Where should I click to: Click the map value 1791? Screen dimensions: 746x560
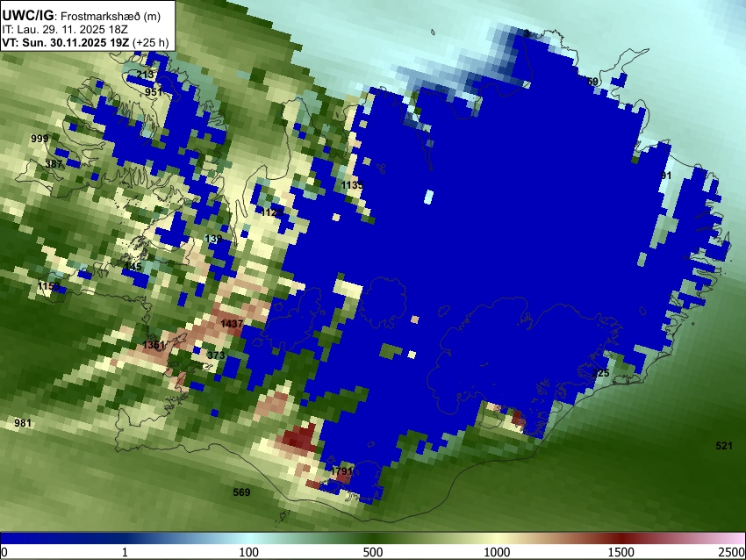(342, 471)
